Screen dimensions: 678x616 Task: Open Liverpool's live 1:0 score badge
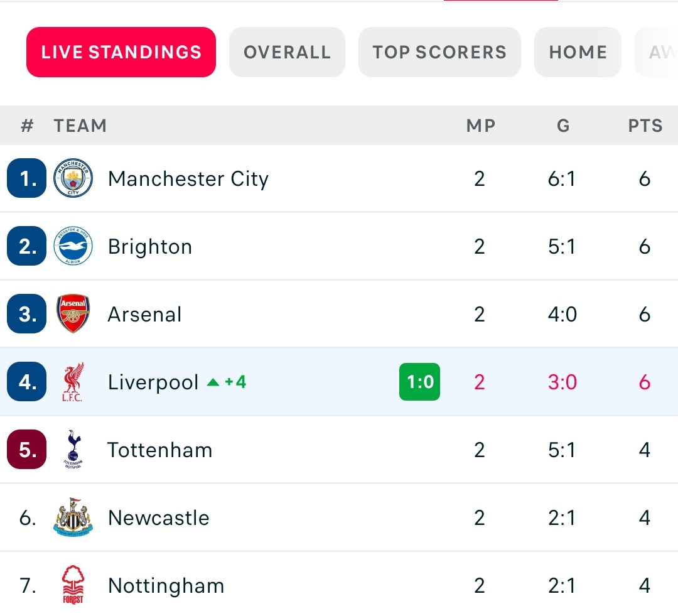(419, 382)
